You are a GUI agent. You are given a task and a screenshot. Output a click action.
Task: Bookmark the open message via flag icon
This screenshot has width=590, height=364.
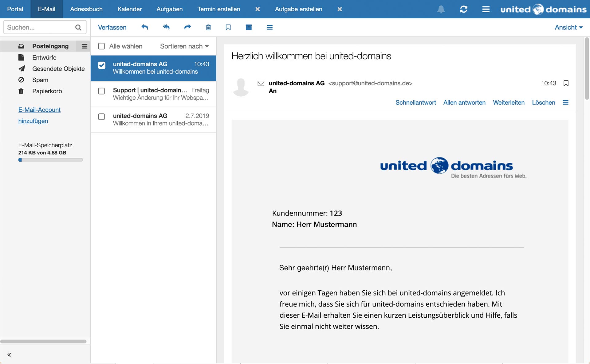point(566,83)
